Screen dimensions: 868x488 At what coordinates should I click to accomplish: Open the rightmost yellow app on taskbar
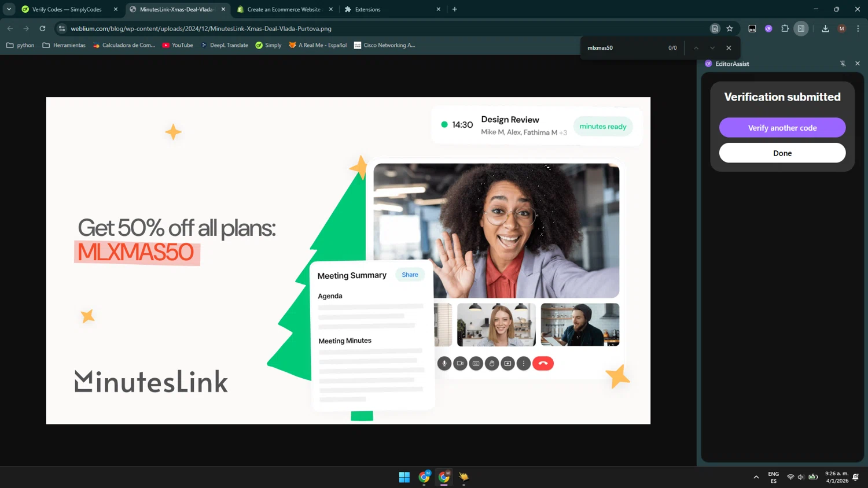[x=464, y=477]
